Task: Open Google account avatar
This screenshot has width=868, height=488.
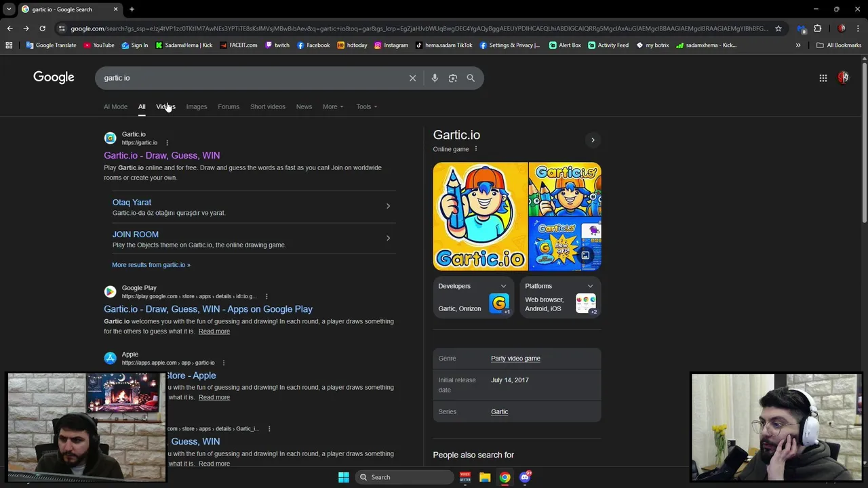Action: pos(843,78)
